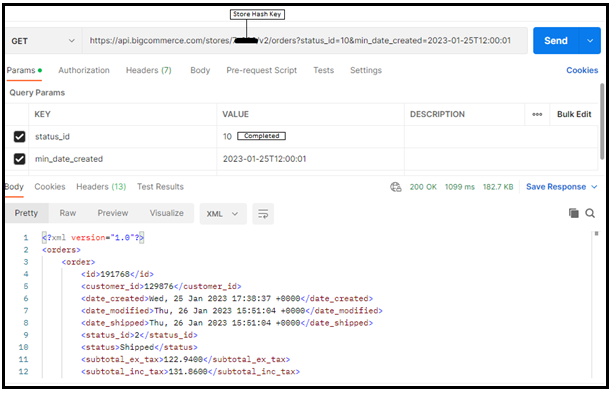Screen dimensions: 612x394
Task: Click the status_id key cell
Action: 123,137
